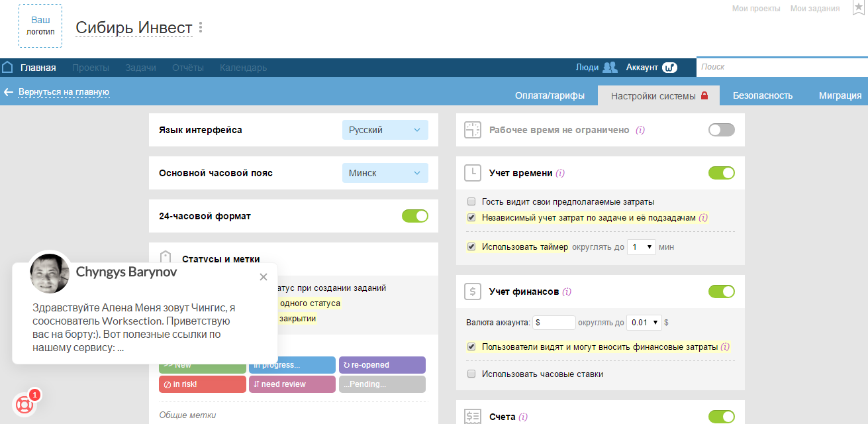The height and width of the screenshot is (424, 868).
Task: Open the timer rounding dropdown set to 1
Action: [x=641, y=246]
